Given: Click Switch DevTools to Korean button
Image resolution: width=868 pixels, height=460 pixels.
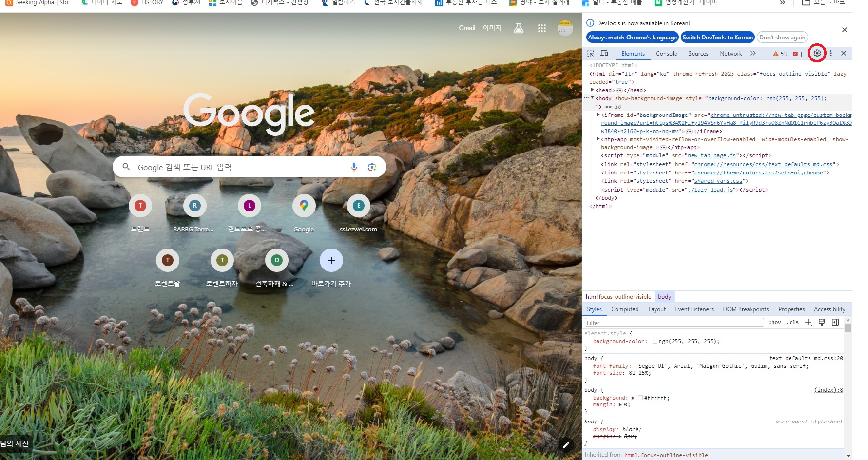Looking at the screenshot, I should [717, 38].
